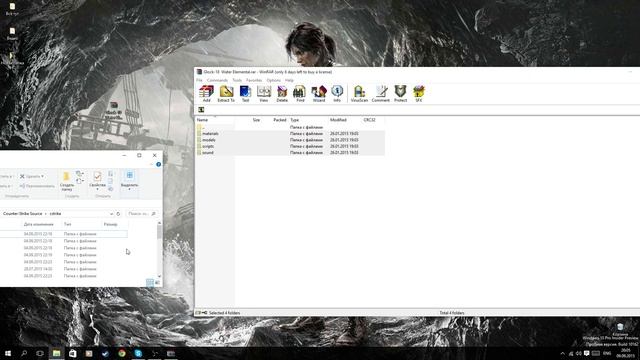640x360 pixels.
Task: Click the Delete toolbar icon
Action: coord(282,93)
